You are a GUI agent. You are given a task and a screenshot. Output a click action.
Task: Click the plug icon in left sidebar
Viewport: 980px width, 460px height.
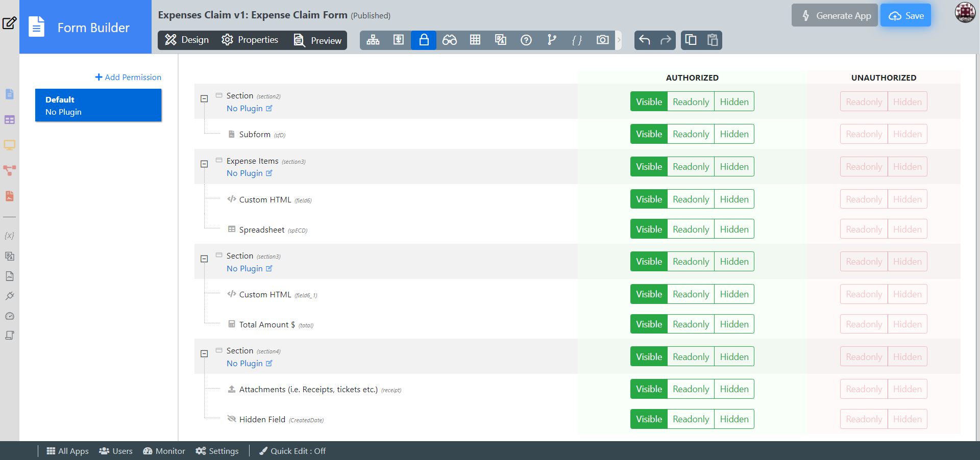(x=10, y=296)
